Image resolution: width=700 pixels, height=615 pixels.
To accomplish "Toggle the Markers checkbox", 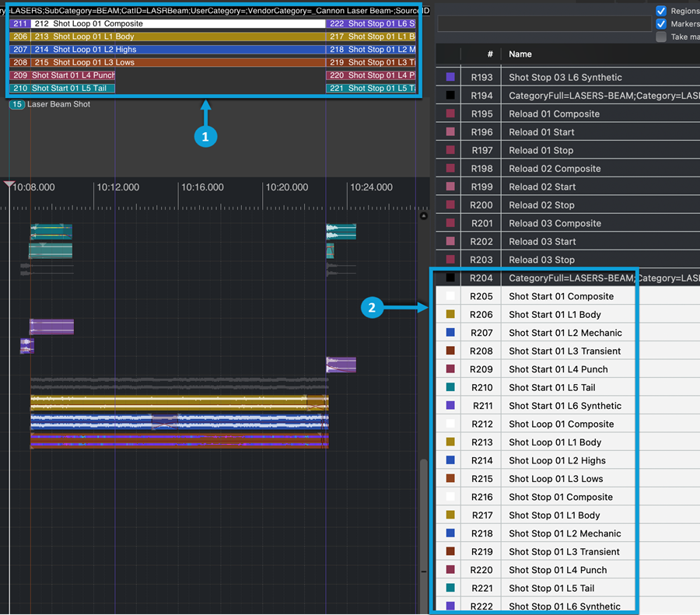I will 661,24.
